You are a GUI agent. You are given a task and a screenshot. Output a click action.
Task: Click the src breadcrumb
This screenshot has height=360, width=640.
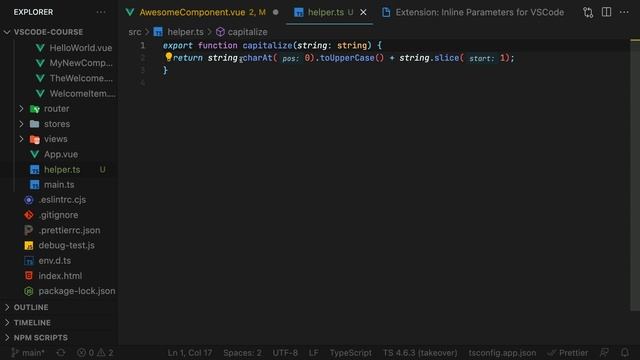click(134, 32)
